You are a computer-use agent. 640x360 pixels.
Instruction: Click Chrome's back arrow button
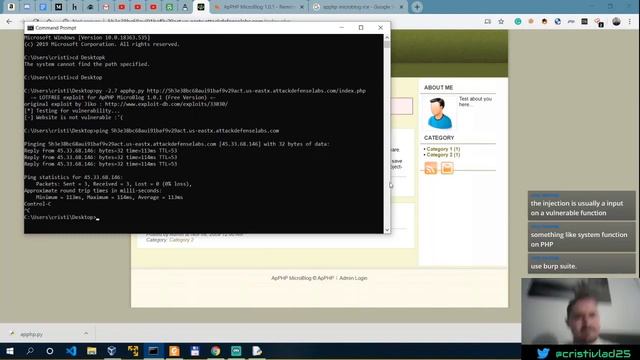tap(9, 22)
